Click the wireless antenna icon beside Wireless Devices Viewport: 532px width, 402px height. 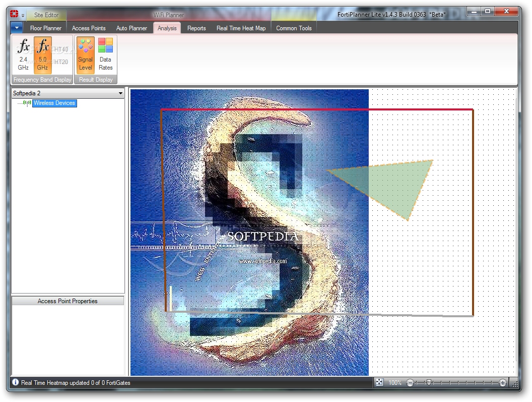[27, 102]
